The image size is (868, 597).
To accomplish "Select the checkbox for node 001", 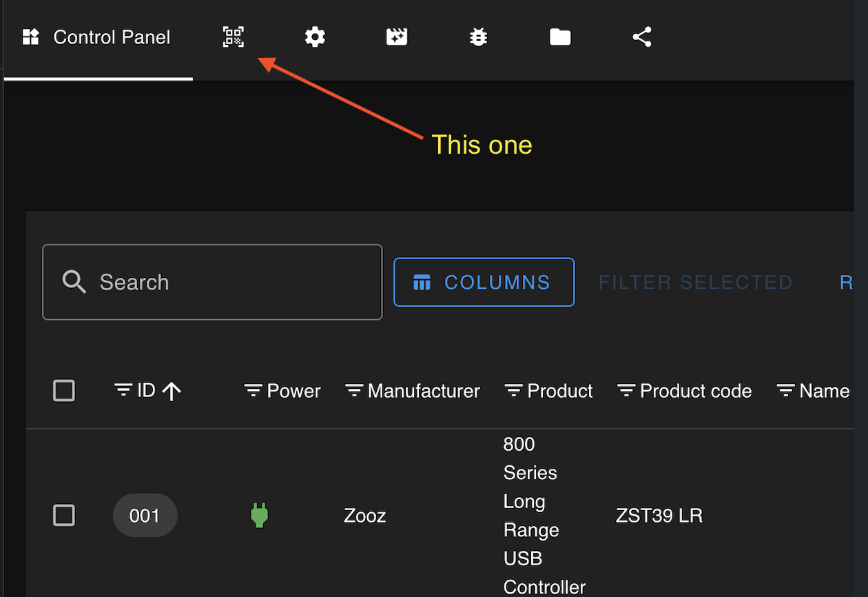I will point(64,515).
